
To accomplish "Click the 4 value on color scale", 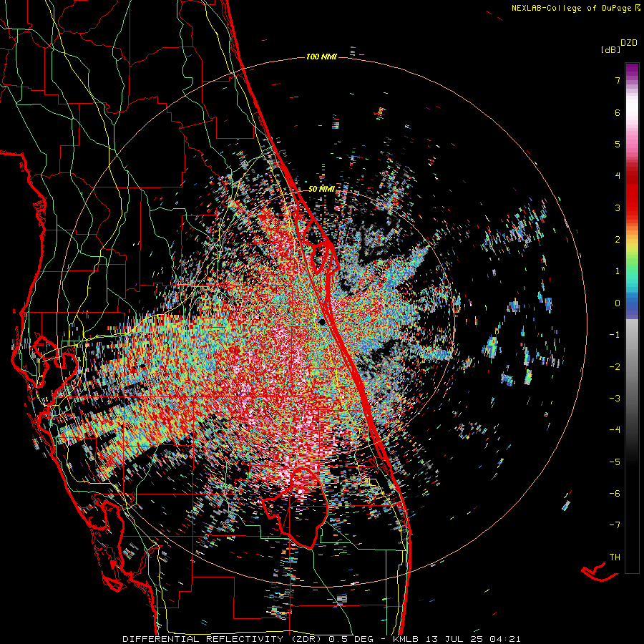I will point(618,176).
